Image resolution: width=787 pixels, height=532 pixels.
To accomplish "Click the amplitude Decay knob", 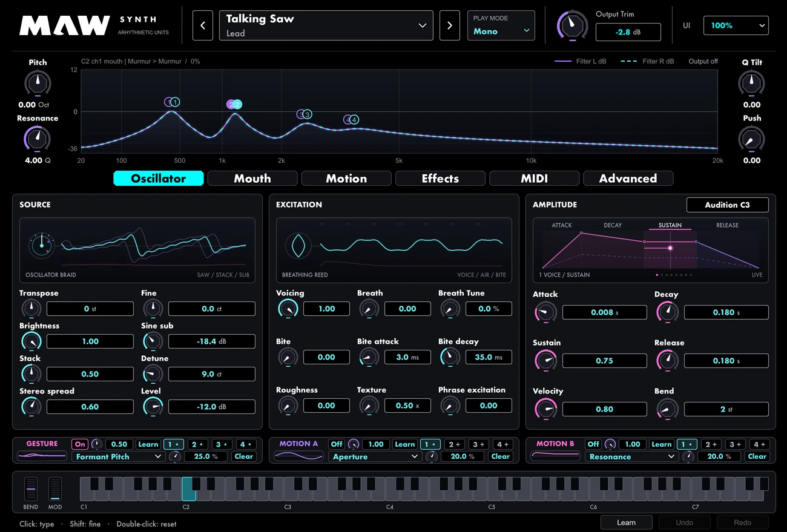I will point(668,312).
